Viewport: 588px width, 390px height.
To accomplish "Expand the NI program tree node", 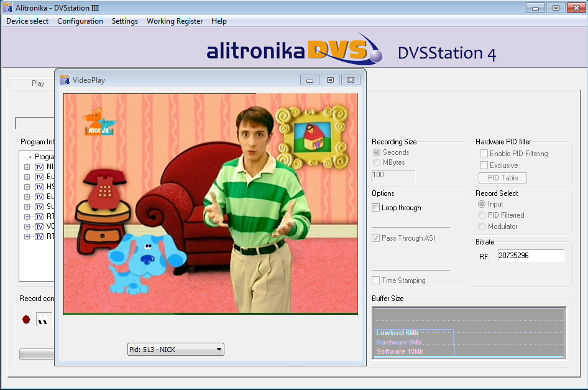I will pyautogui.click(x=27, y=167).
